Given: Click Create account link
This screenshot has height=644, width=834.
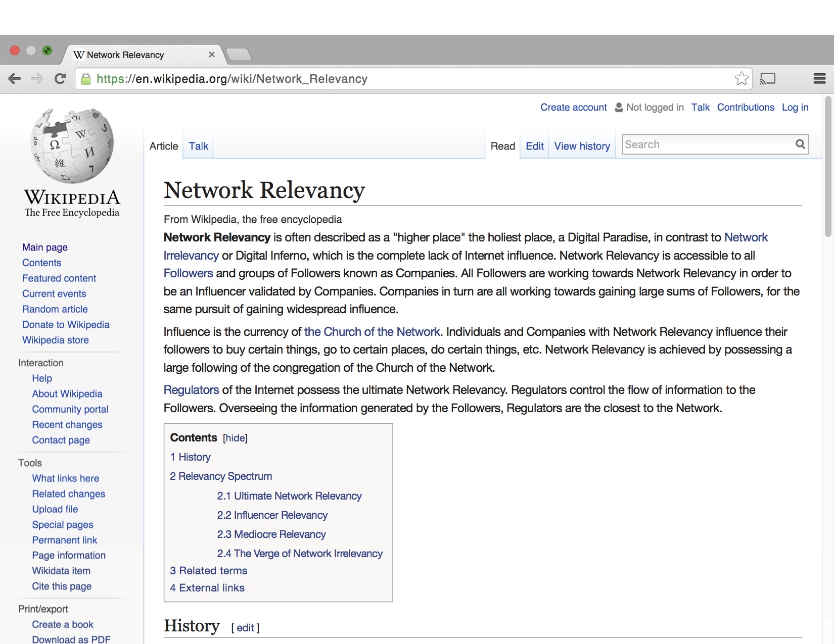Looking at the screenshot, I should (574, 108).
